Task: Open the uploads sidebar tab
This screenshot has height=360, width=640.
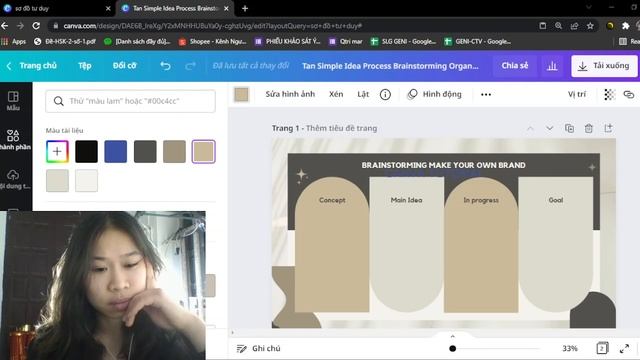Action: coord(14,180)
